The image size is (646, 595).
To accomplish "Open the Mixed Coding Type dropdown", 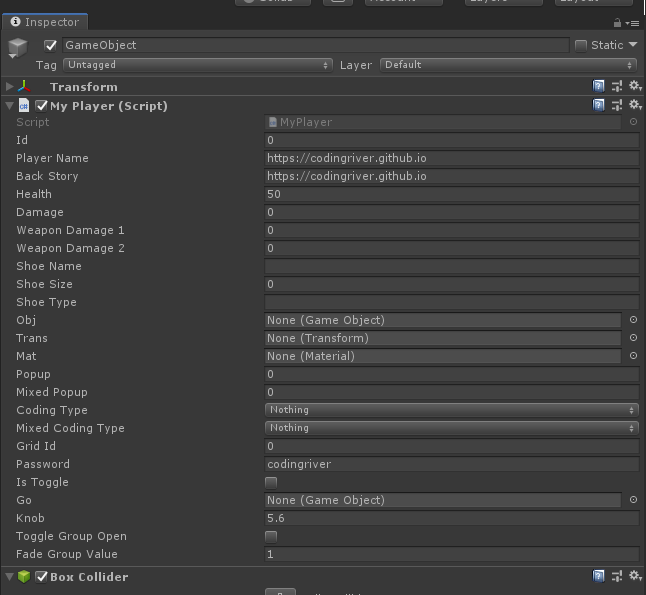I will [x=452, y=428].
